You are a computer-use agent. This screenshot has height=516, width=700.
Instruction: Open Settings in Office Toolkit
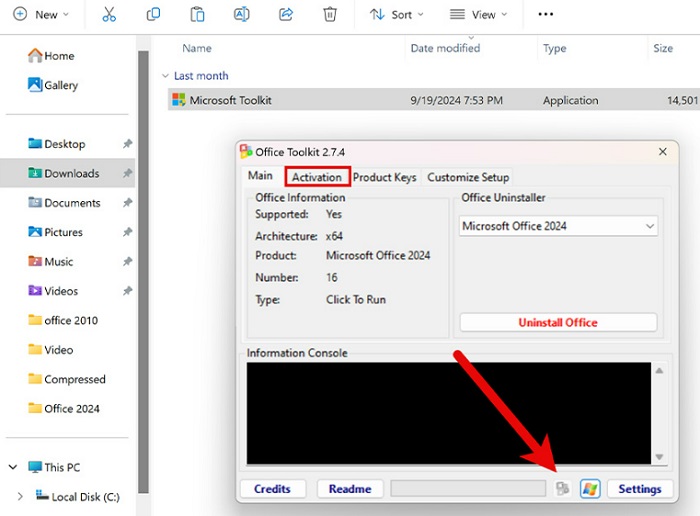(x=640, y=489)
